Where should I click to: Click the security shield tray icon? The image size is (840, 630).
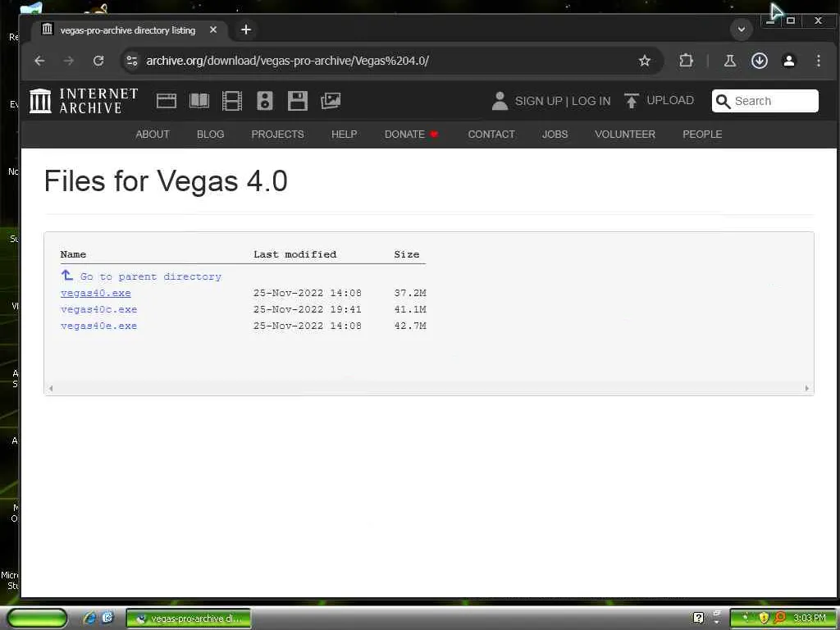764,619
